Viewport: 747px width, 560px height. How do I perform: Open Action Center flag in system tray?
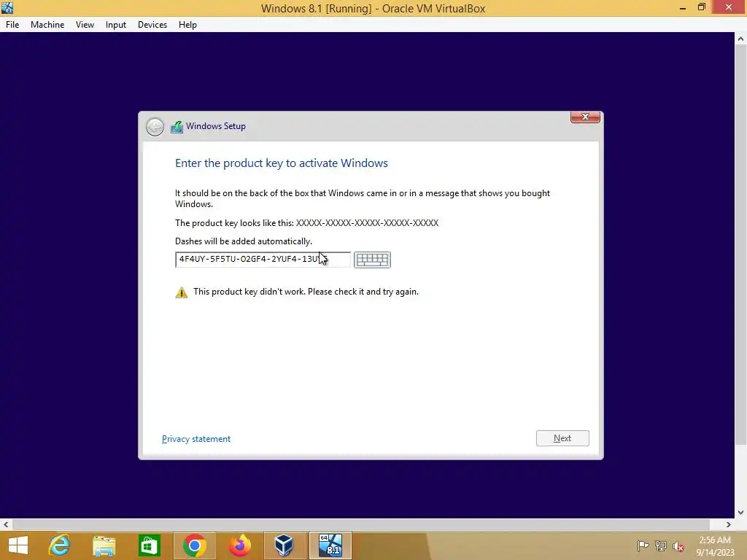point(643,545)
